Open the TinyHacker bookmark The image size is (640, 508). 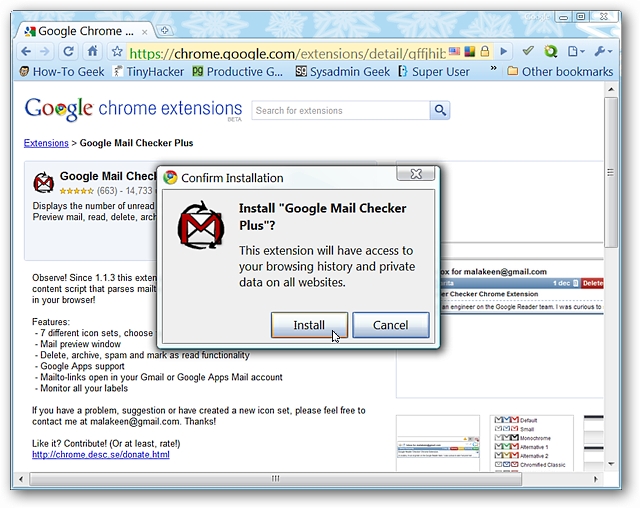(x=148, y=72)
